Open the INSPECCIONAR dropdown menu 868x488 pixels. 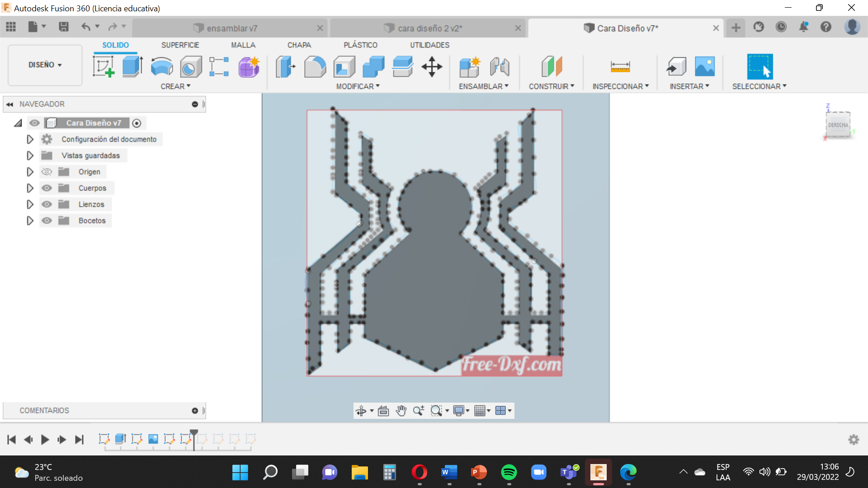tap(620, 86)
